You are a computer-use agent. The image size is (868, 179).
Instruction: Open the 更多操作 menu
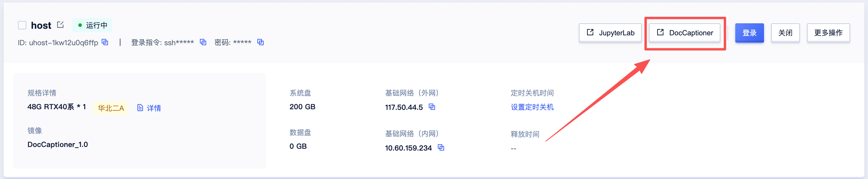828,33
